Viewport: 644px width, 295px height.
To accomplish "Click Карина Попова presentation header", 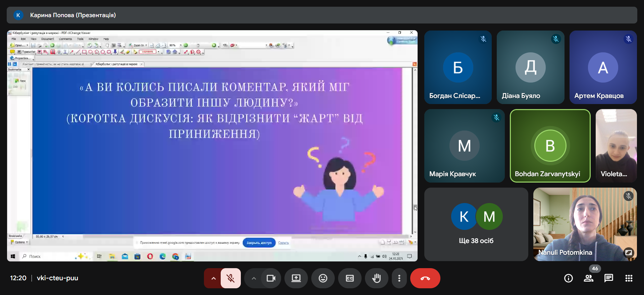I will 73,15.
